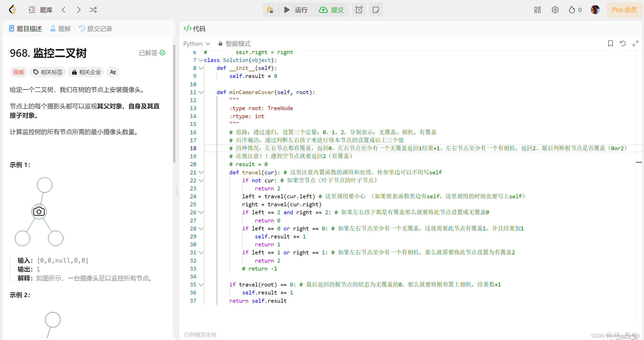
Task: Expand the code editor to fullscreen
Action: [635, 43]
